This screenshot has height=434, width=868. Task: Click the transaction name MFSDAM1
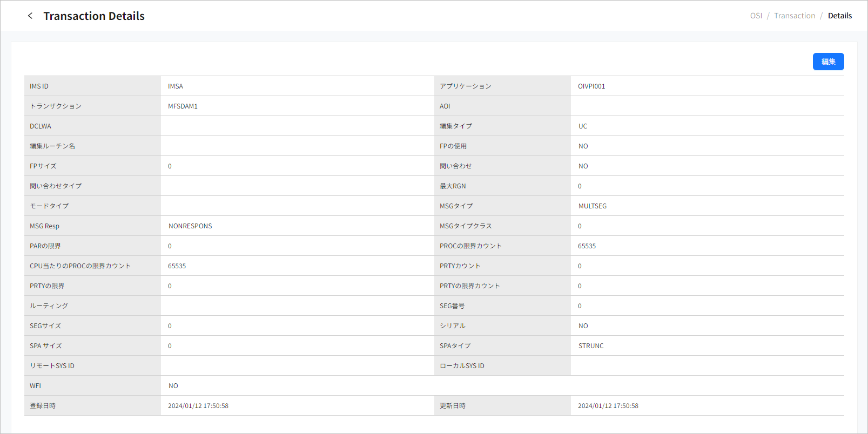click(x=183, y=106)
